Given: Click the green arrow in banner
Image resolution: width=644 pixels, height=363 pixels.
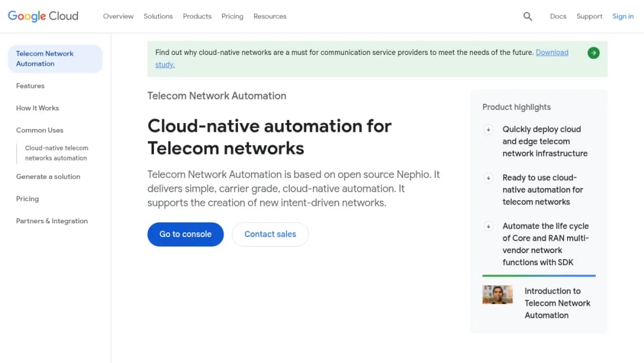Looking at the screenshot, I should coord(593,53).
